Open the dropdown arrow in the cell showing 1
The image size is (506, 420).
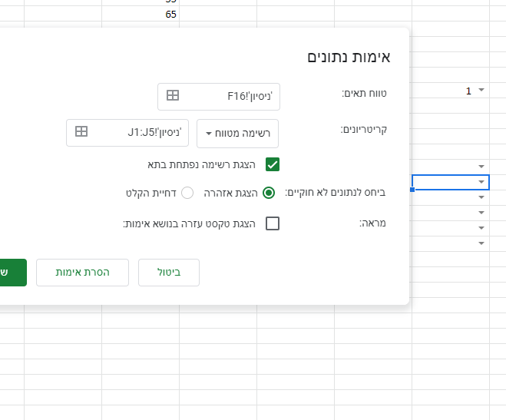481,91
